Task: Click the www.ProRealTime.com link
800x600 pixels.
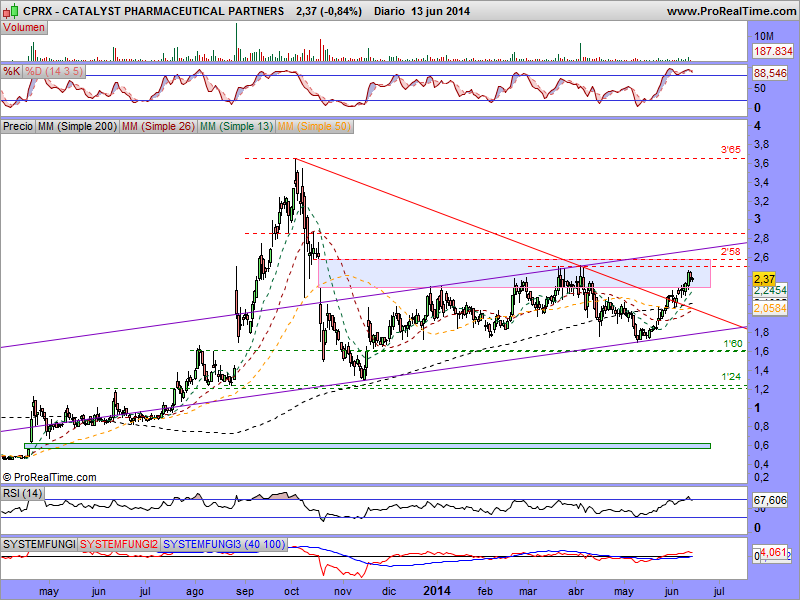Action: pos(732,11)
